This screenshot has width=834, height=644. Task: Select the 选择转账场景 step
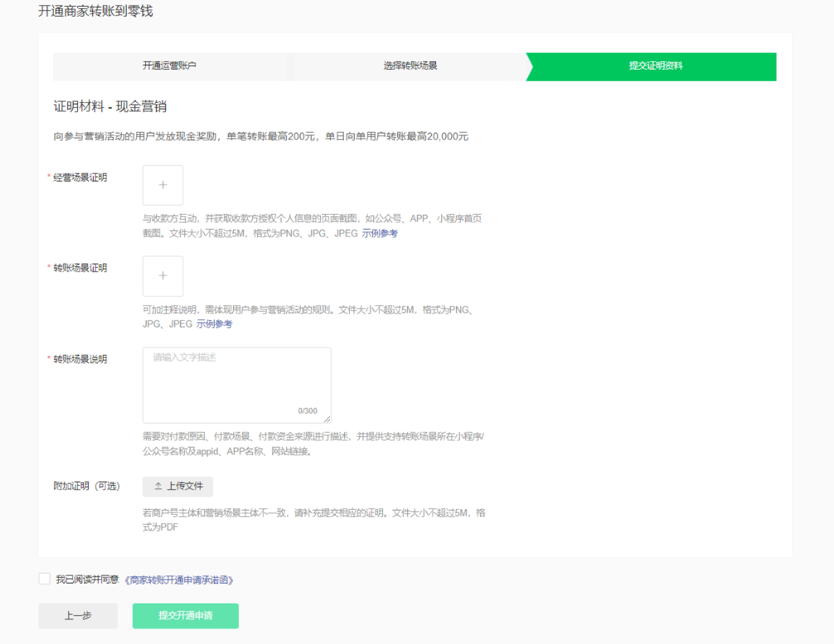pos(410,66)
